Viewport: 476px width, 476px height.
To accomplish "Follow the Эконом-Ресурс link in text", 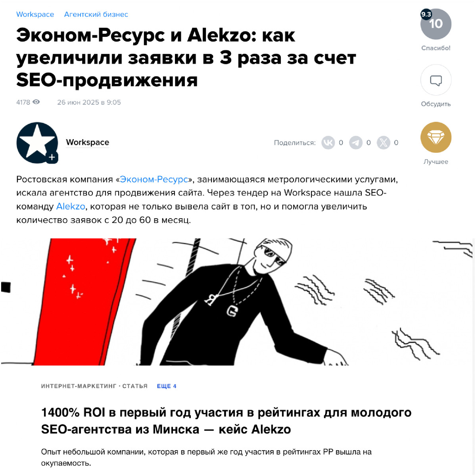I will 154,179.
